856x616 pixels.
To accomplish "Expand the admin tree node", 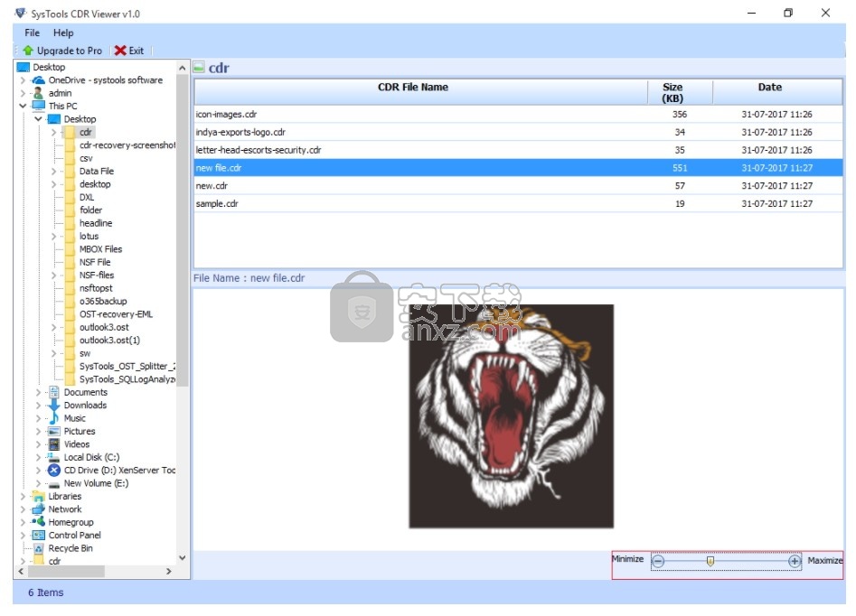I will point(23,93).
